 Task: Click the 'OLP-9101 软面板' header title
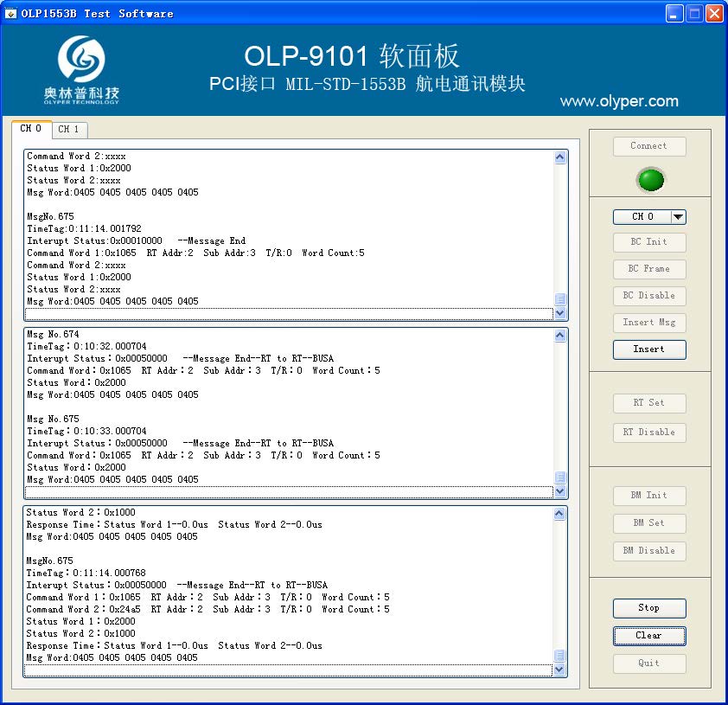(352, 56)
